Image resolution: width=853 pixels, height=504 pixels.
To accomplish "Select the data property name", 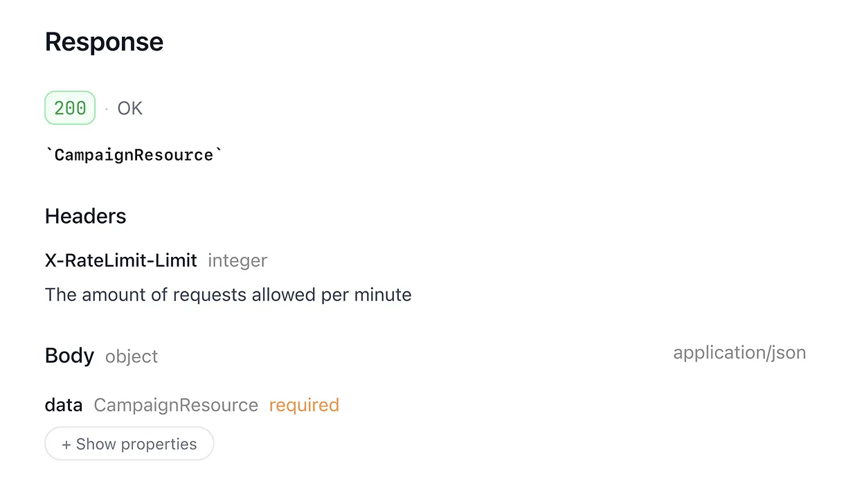I will 64,405.
